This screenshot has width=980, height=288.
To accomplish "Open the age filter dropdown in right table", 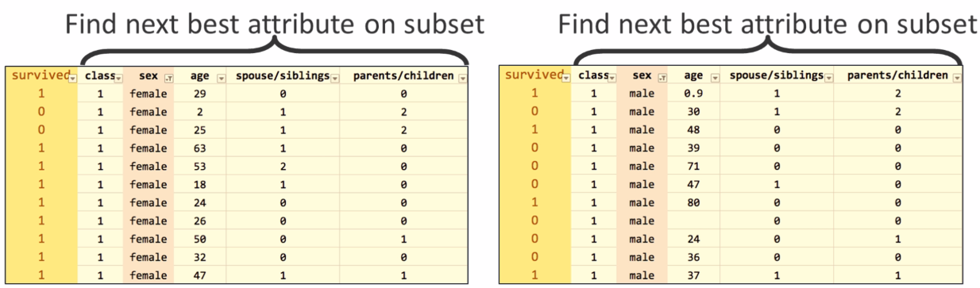I will pos(715,78).
